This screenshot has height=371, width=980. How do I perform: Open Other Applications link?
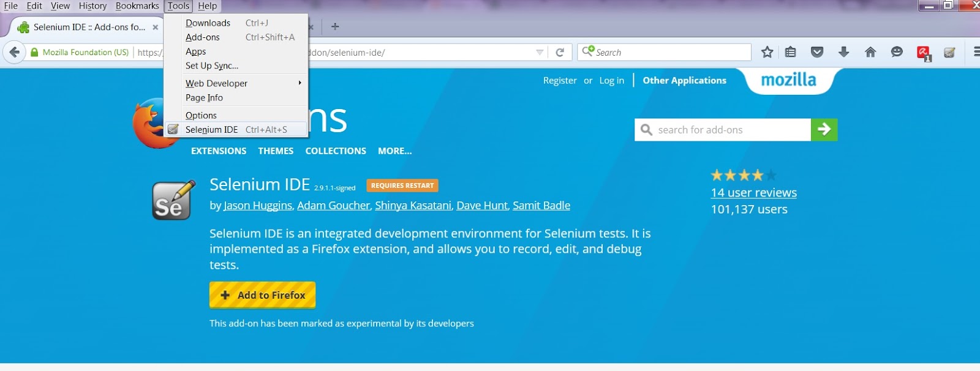[x=684, y=80]
